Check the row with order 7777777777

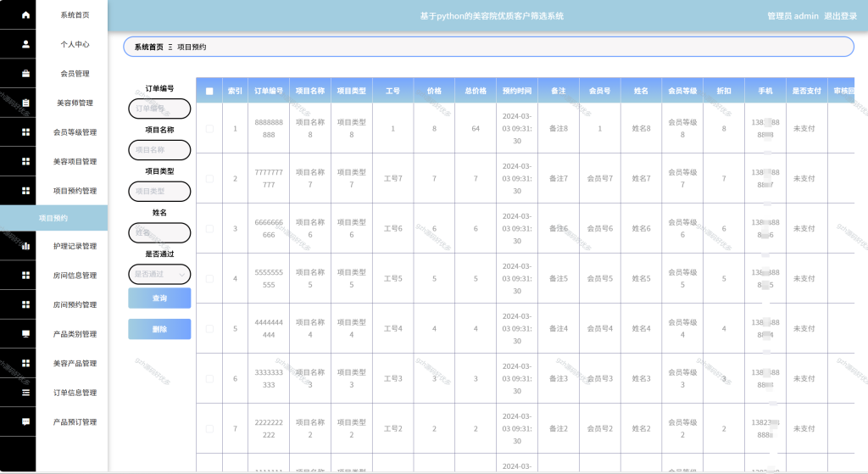209,179
